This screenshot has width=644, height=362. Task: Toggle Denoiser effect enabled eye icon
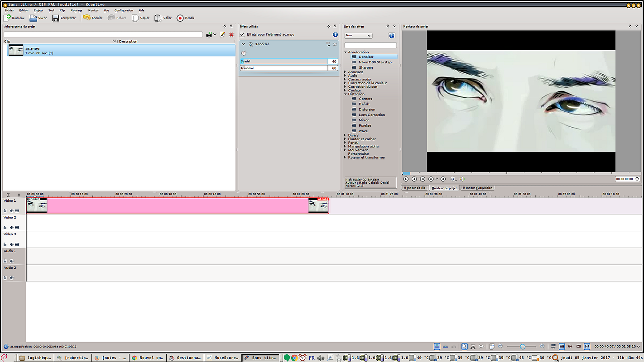pyautogui.click(x=250, y=44)
